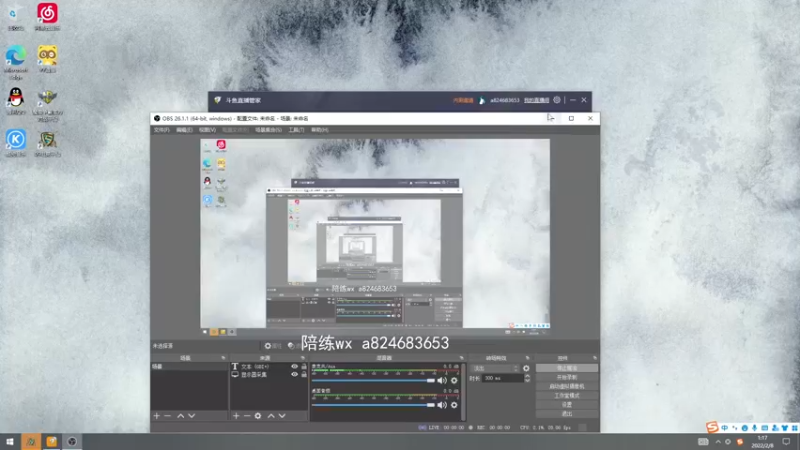The width and height of the screenshot is (800, 450).
Task: Open the Help menu in OBS
Action: 319,130
